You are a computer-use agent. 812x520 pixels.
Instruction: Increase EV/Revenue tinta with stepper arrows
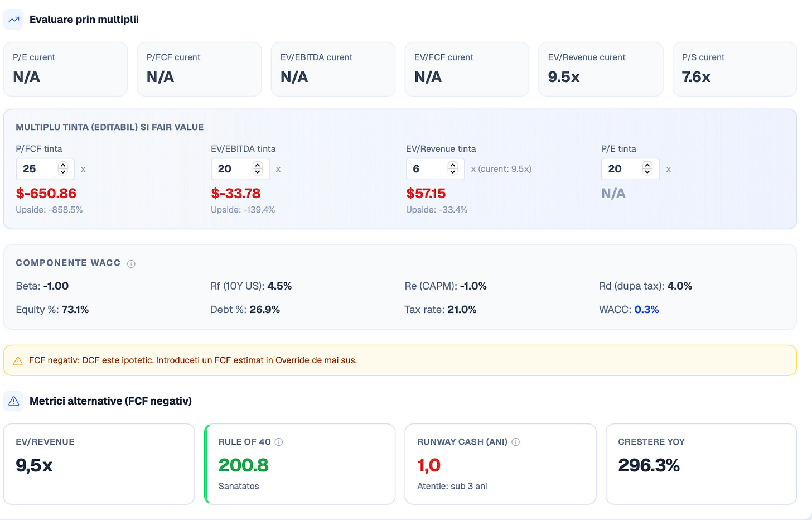click(x=453, y=166)
